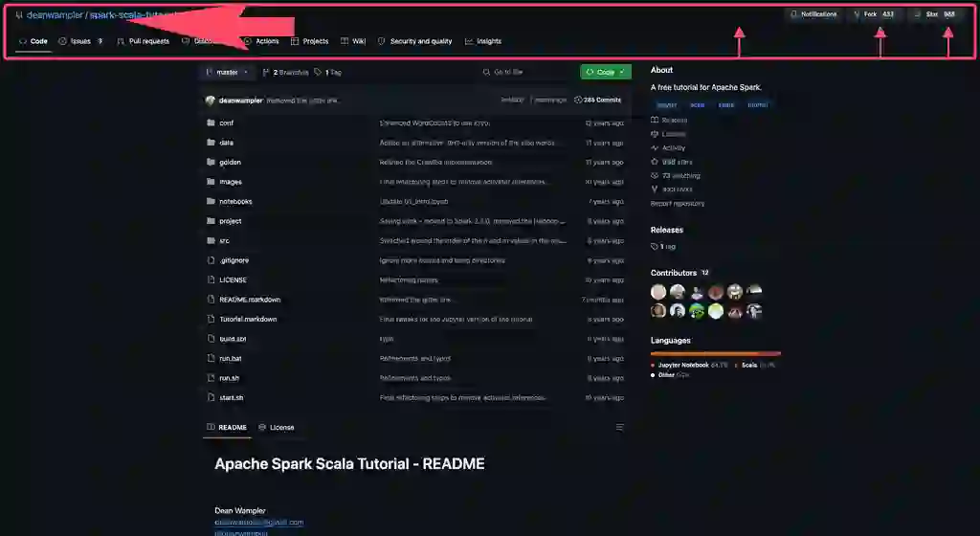Open the Actions tab
Image resolution: width=980 pixels, height=536 pixels.
click(x=261, y=41)
